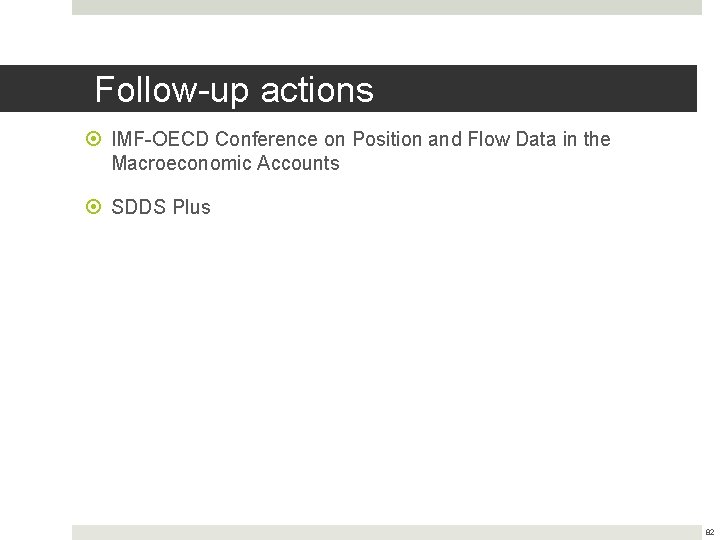Click the bullet icon before IMF-OECD Conference
Image resolution: width=720 pixels, height=540 pixels.
tap(95, 140)
